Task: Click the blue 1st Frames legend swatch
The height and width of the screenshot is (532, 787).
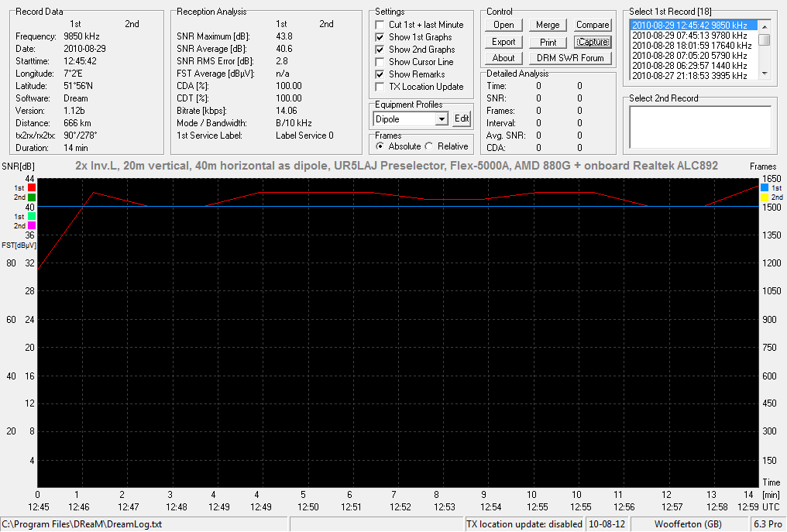Action: pyautogui.click(x=765, y=187)
